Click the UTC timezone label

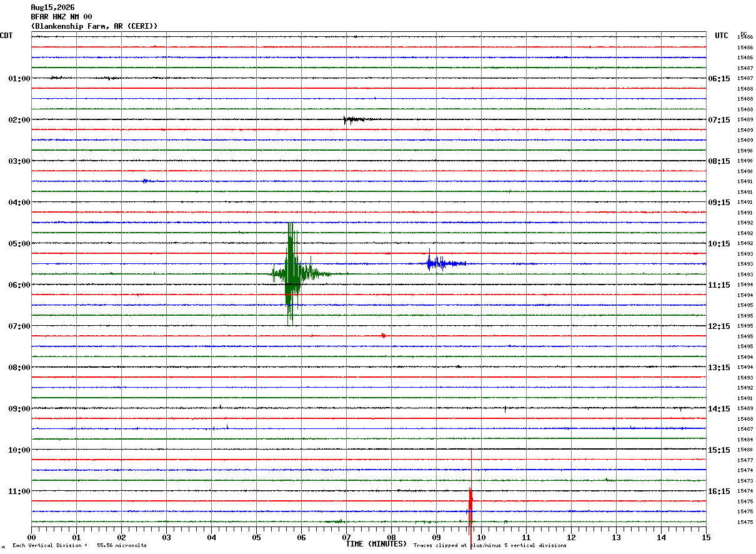[722, 36]
